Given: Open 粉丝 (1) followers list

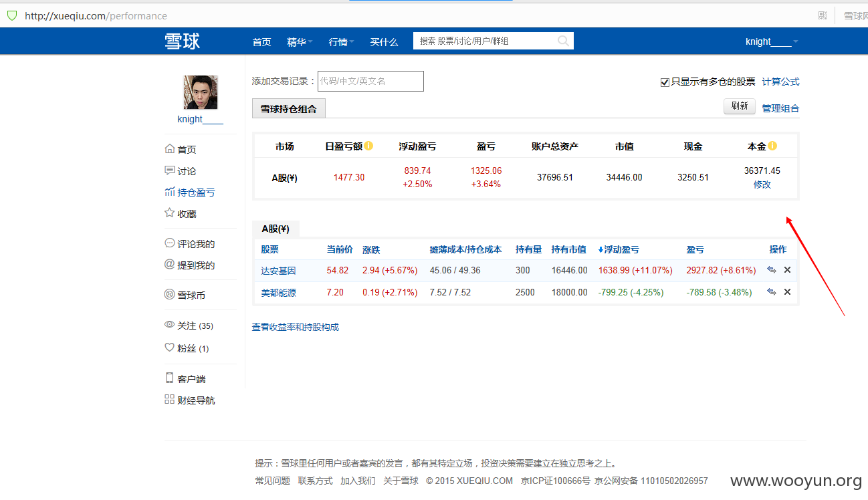Looking at the screenshot, I should (x=187, y=348).
